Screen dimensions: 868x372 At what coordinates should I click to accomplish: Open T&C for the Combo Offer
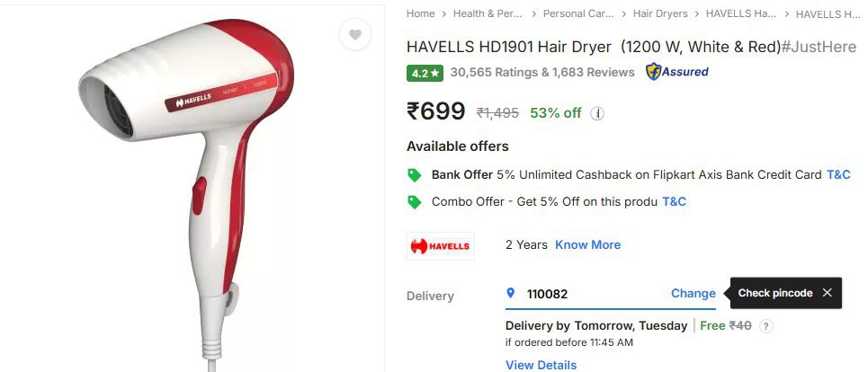tap(675, 202)
